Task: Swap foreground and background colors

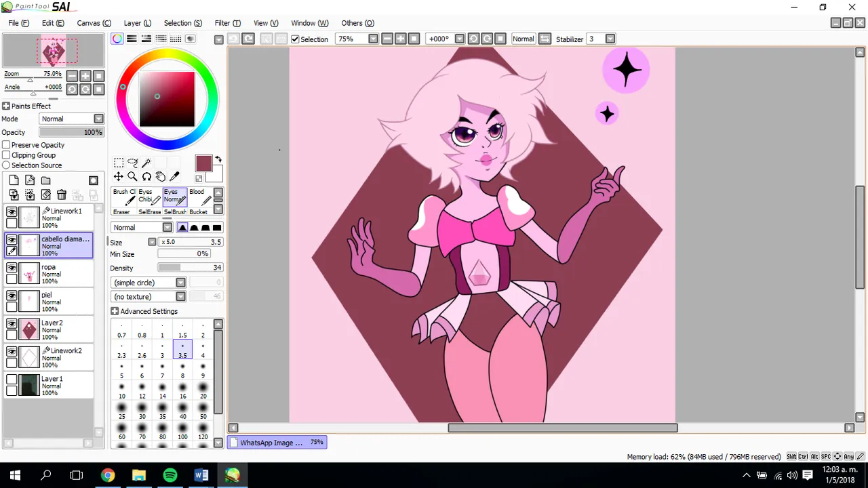Action: pyautogui.click(x=218, y=160)
